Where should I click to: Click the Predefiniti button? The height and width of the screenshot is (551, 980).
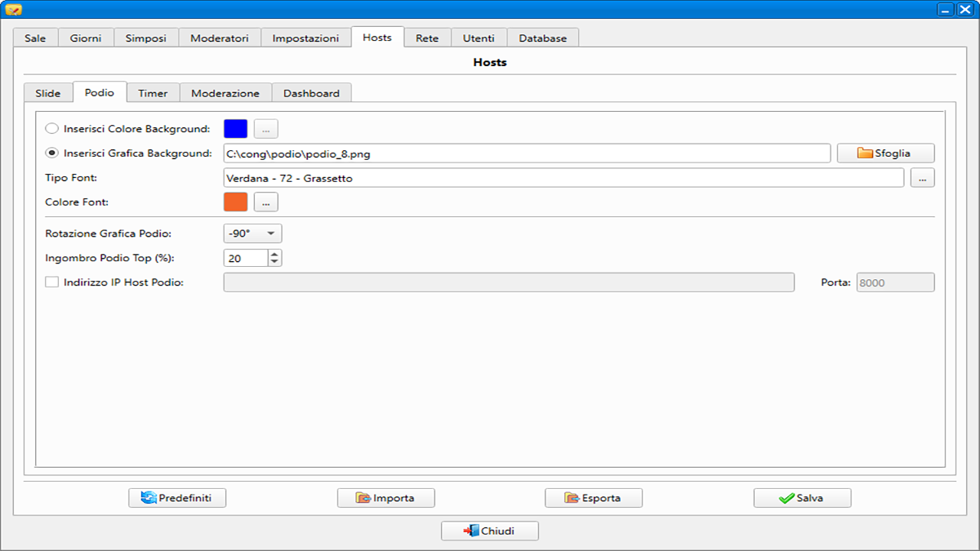tap(177, 498)
